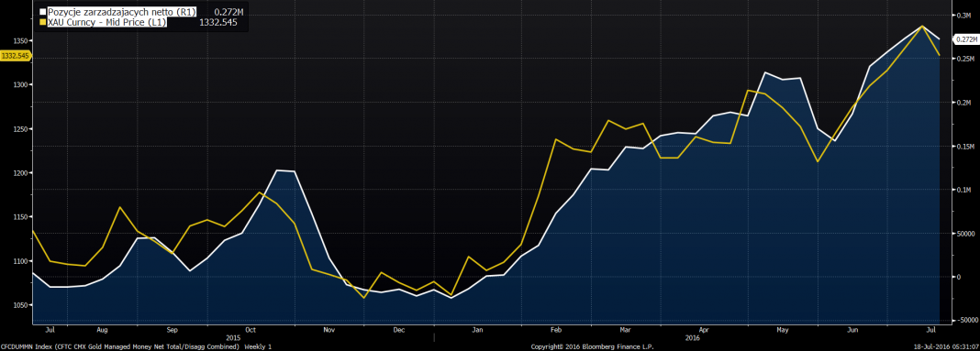
Task: Click the yellow legend swatch for XAU Curncy
Action: 43,22
